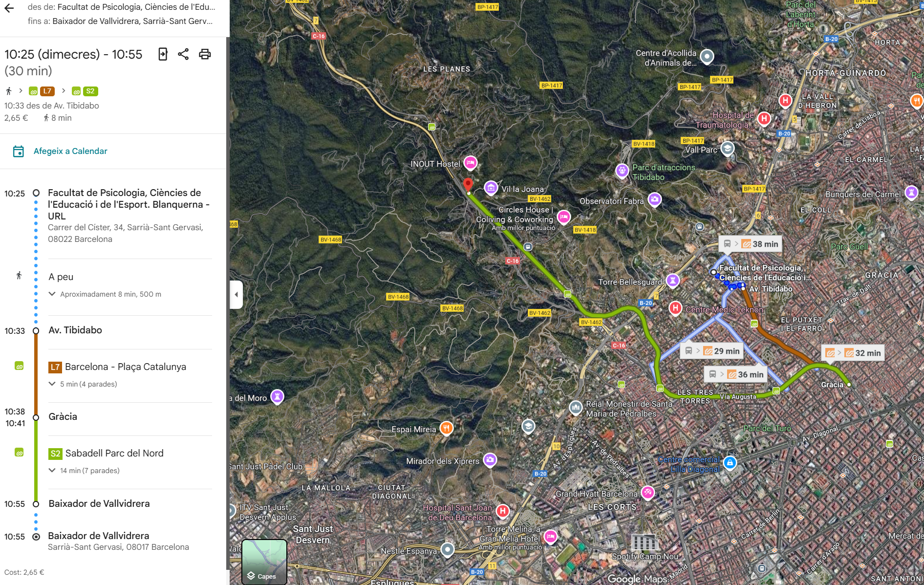Open the Capes layers thumbnail
924x585 pixels.
pyautogui.click(x=264, y=562)
